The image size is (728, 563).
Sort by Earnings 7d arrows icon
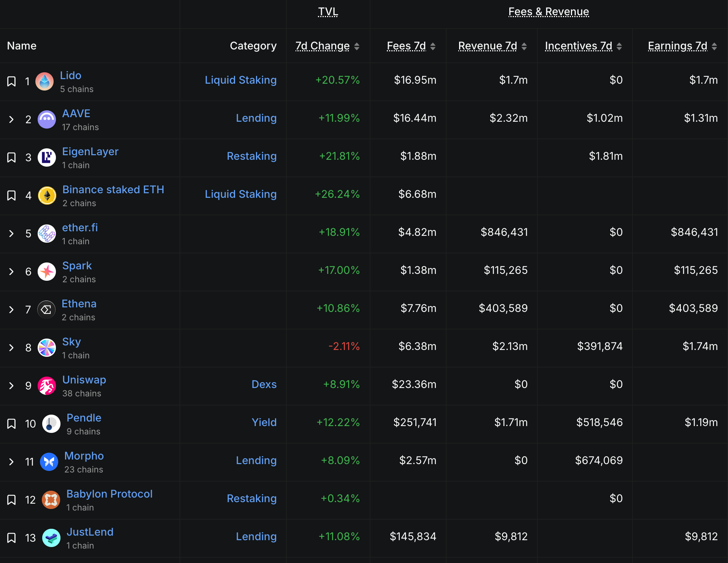[x=714, y=46]
